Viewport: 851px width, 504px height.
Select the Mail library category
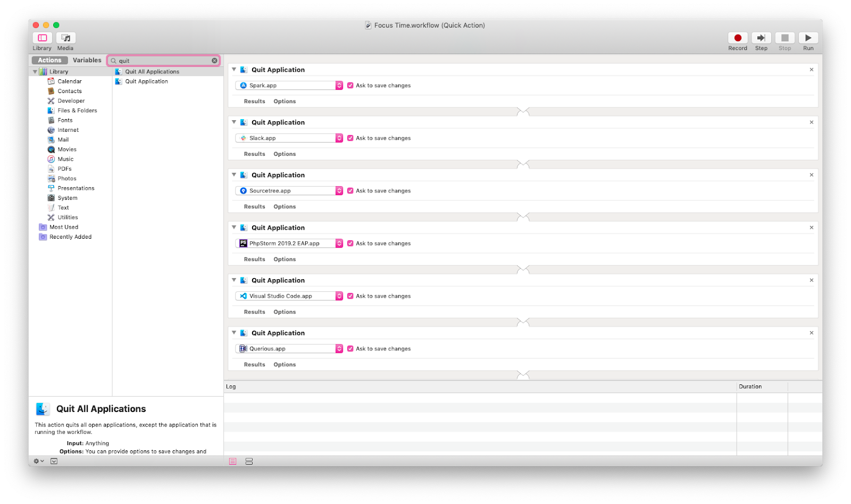[63, 140]
